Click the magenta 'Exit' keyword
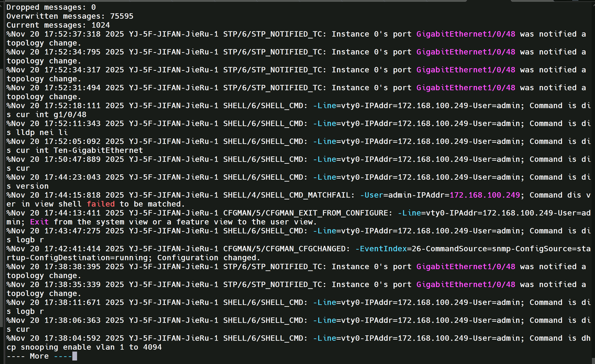 point(39,222)
